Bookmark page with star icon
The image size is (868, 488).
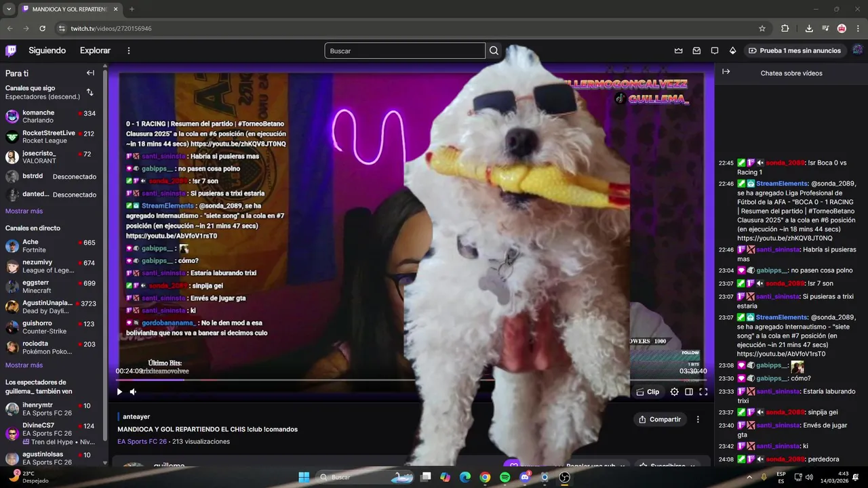click(x=762, y=28)
